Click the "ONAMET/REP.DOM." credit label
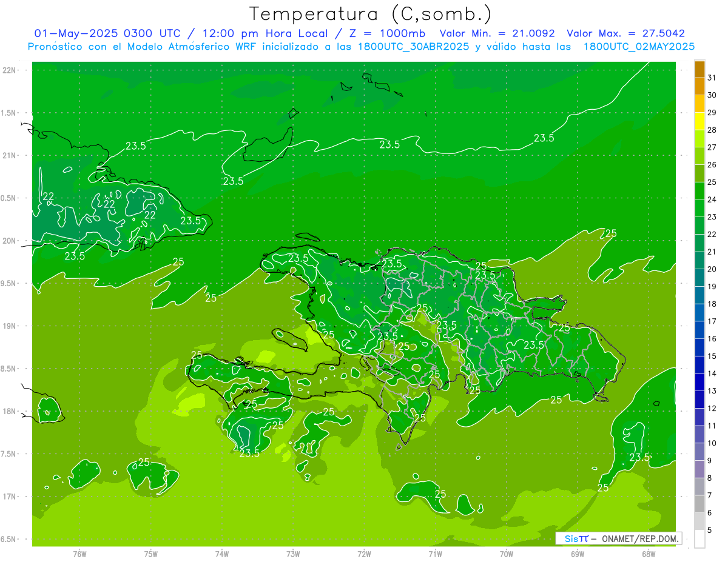Screen dimensions: 728x562 coord(640,538)
